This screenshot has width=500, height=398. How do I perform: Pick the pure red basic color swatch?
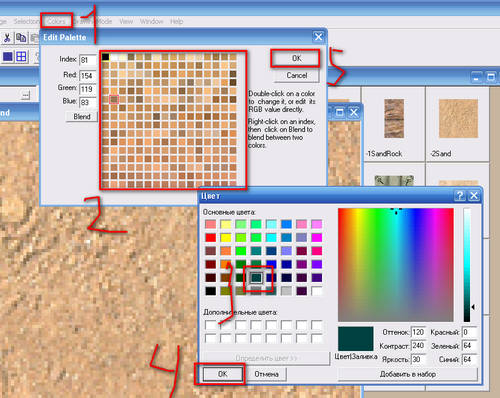pyautogui.click(x=210, y=238)
